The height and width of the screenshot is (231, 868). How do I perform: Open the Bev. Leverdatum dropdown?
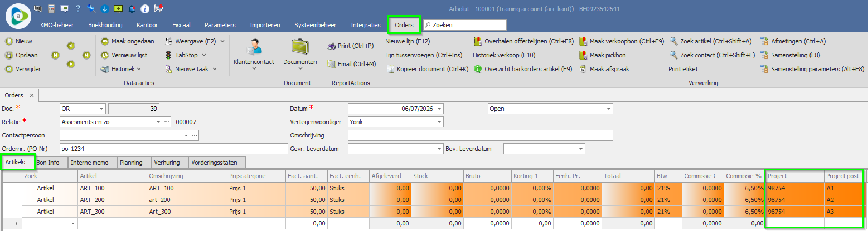coord(581,149)
